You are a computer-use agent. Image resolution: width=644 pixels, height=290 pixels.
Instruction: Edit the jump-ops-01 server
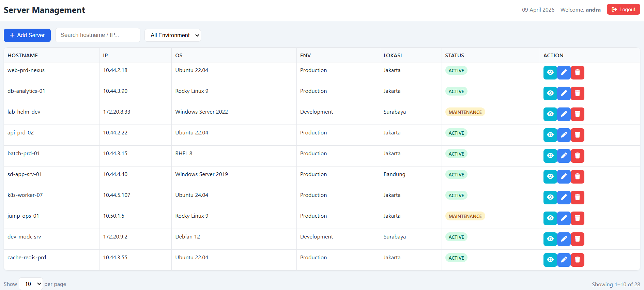pyautogui.click(x=564, y=218)
